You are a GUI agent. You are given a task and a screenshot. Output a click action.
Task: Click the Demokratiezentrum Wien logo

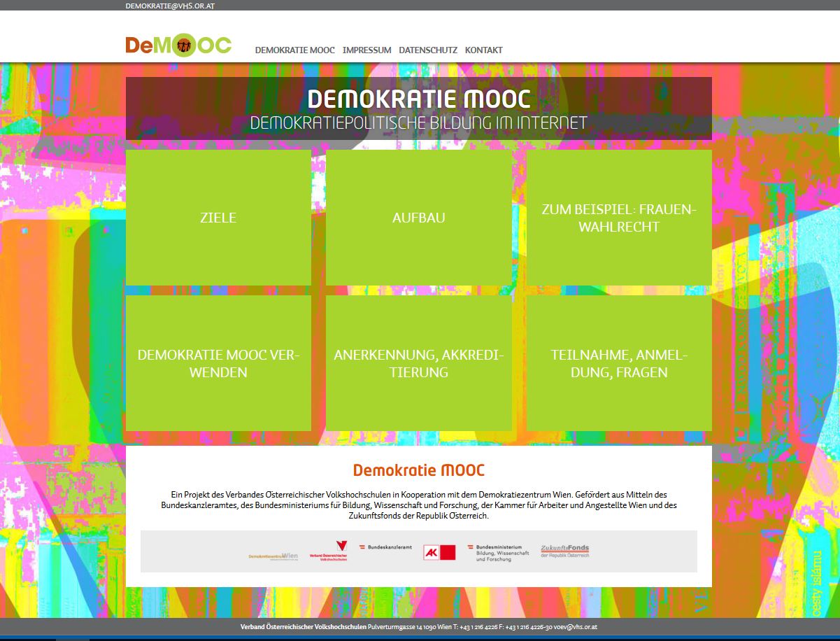point(273,556)
